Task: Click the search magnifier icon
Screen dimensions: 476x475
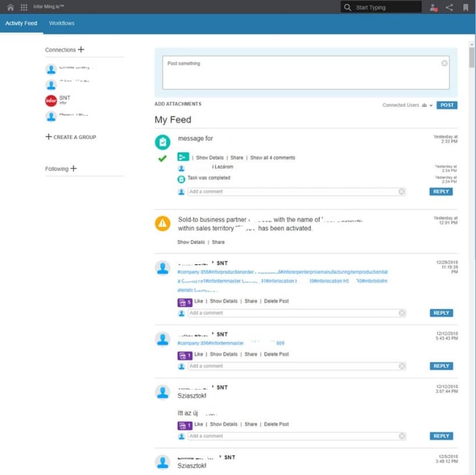Action: [x=348, y=7]
